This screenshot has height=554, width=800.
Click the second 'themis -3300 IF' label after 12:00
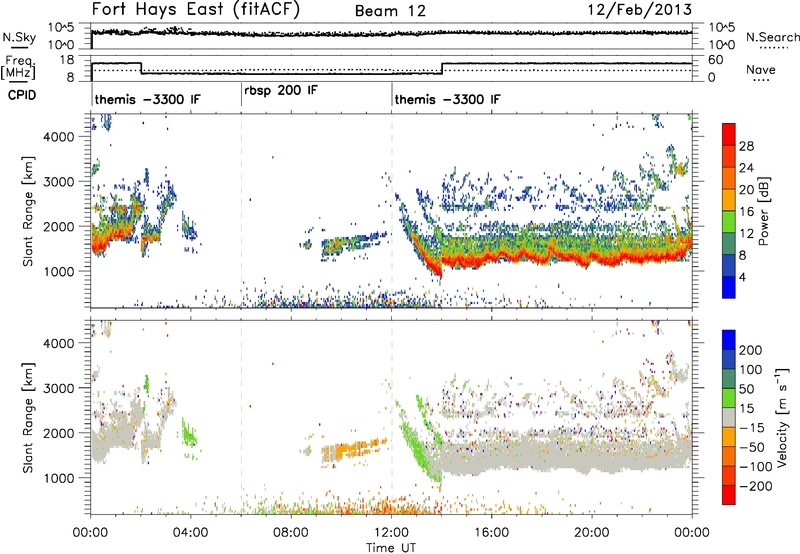coord(447,99)
